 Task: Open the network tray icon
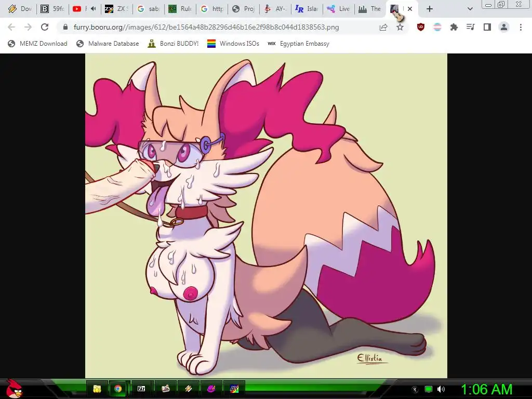tap(429, 389)
